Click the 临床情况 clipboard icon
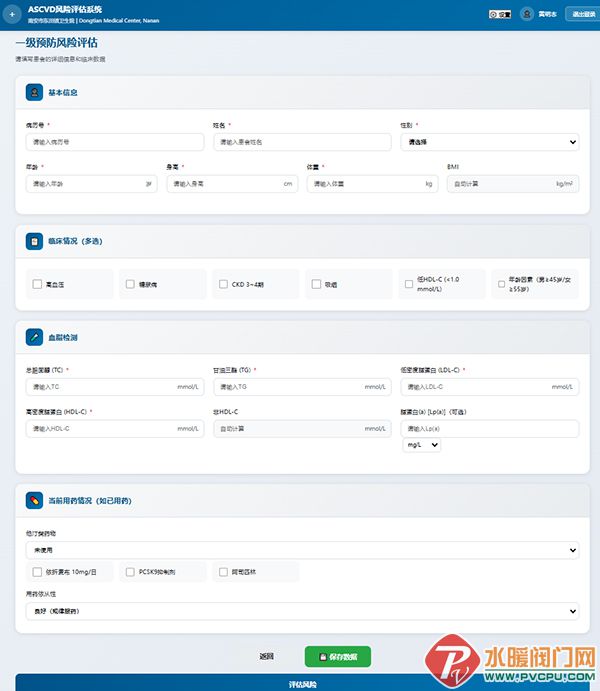Image resolution: width=600 pixels, height=691 pixels. tap(34, 241)
